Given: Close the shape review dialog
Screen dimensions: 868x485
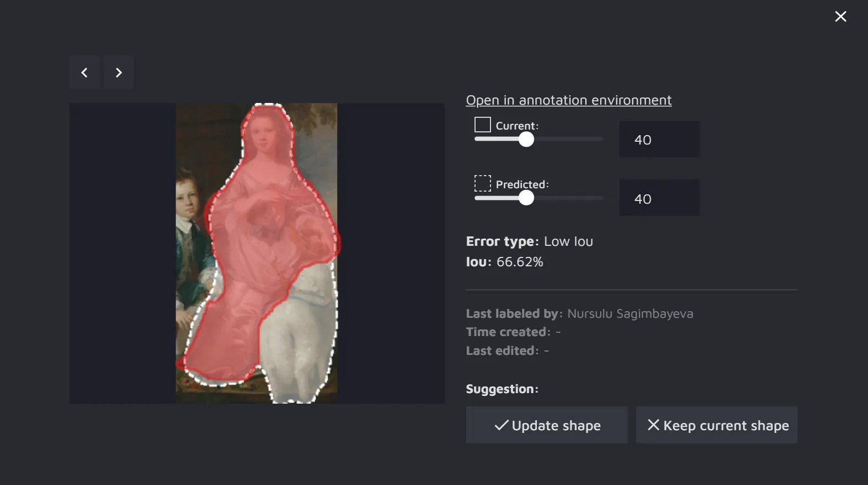Looking at the screenshot, I should (x=840, y=17).
